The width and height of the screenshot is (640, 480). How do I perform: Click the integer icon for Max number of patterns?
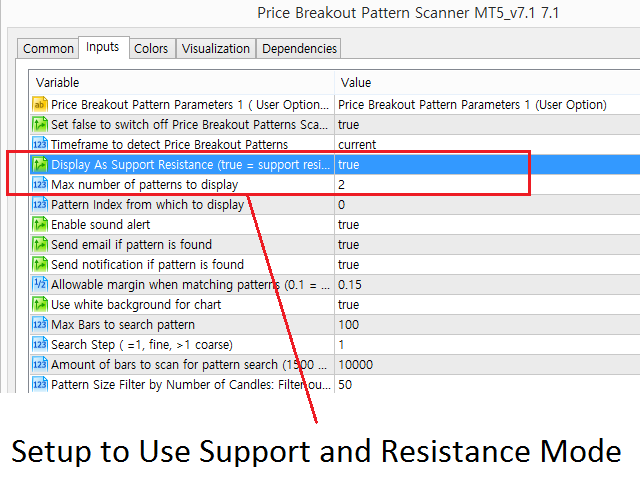[40, 184]
